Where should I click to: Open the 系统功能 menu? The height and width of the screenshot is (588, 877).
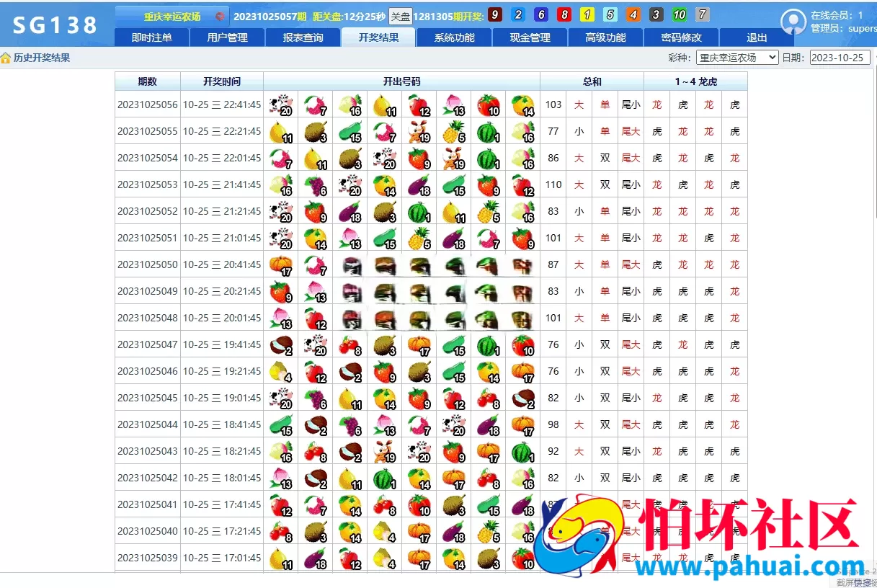coord(454,37)
